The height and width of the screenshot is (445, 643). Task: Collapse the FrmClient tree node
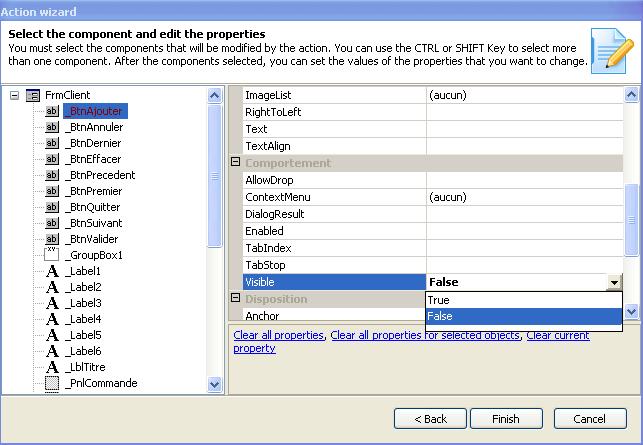(x=15, y=96)
